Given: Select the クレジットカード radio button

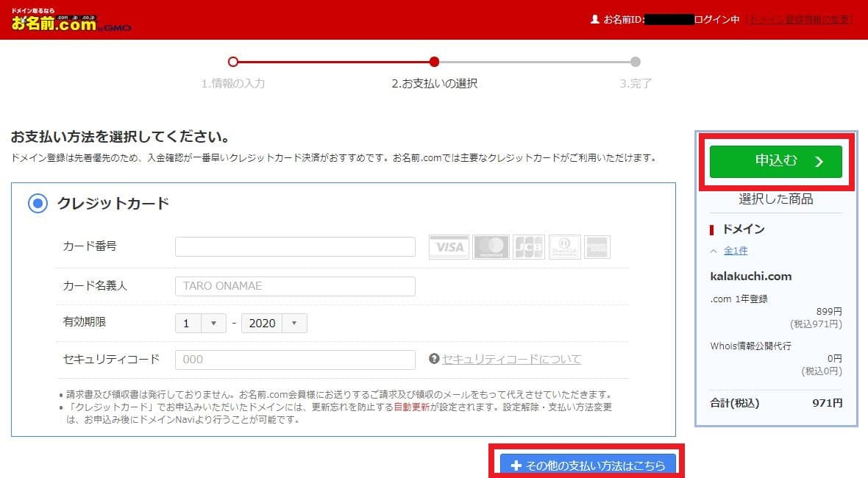Looking at the screenshot, I should click(37, 204).
